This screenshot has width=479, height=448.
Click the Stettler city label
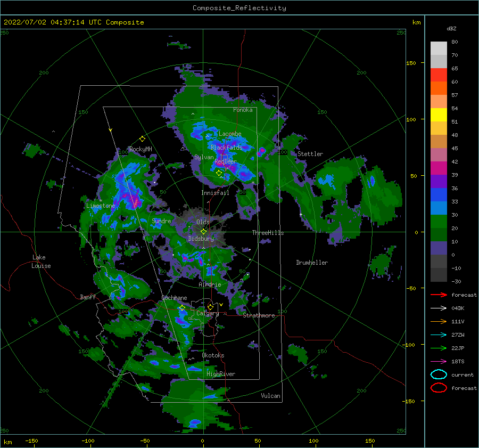tap(310, 154)
